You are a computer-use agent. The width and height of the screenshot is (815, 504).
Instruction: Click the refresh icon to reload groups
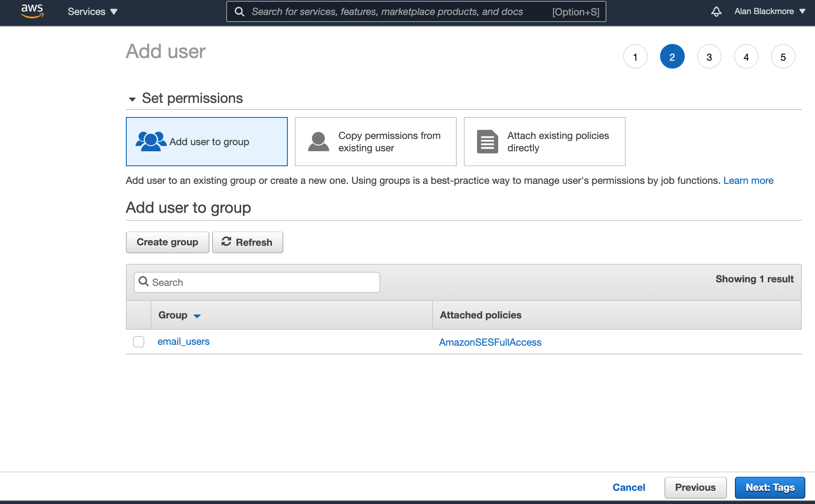pos(226,242)
